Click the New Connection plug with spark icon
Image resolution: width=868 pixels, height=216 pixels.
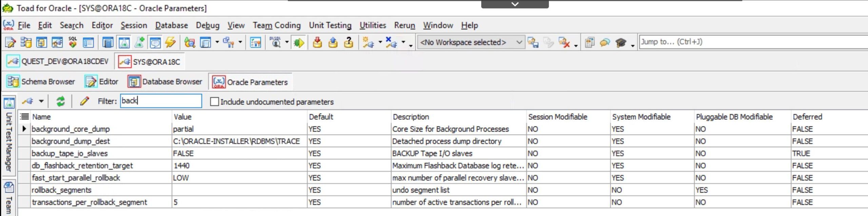368,43
